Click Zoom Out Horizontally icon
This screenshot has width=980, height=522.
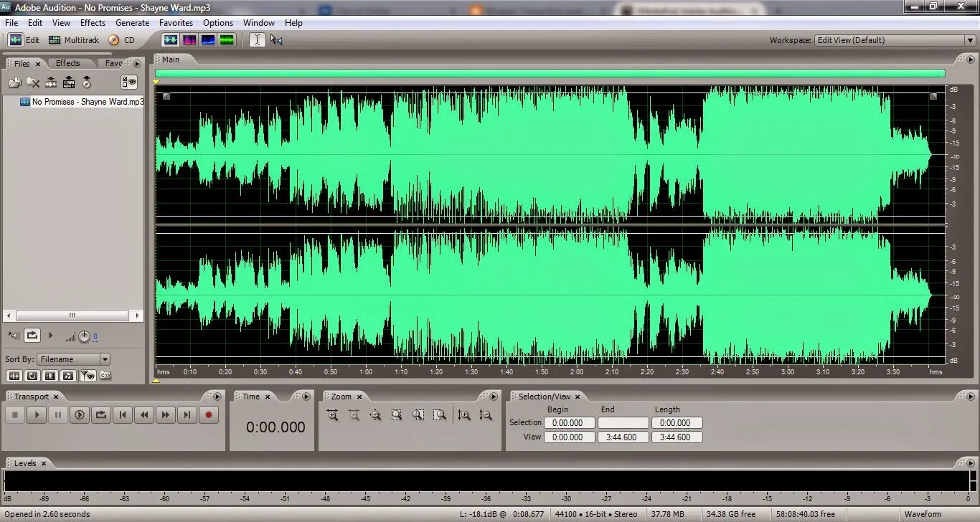click(x=354, y=414)
